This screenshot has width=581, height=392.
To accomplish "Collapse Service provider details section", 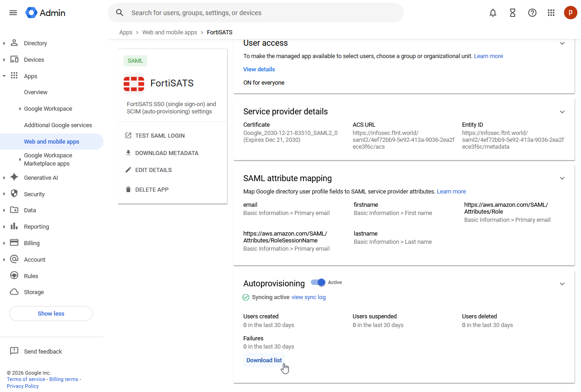I will [x=562, y=112].
